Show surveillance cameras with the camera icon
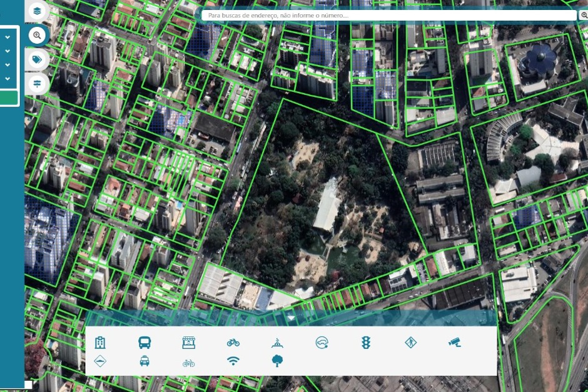 (455, 342)
